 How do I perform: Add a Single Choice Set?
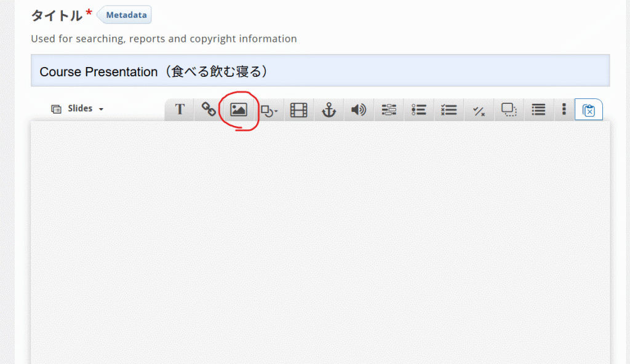pos(419,110)
